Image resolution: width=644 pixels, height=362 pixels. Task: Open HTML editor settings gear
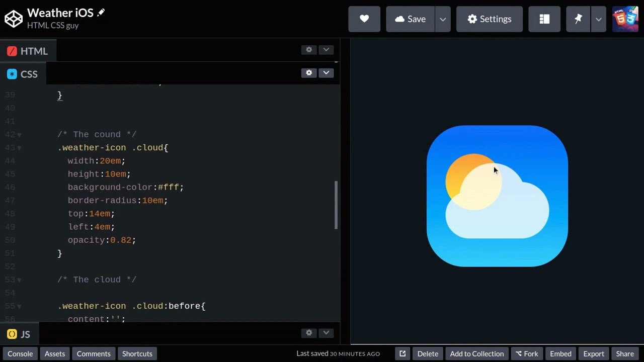pos(309,50)
